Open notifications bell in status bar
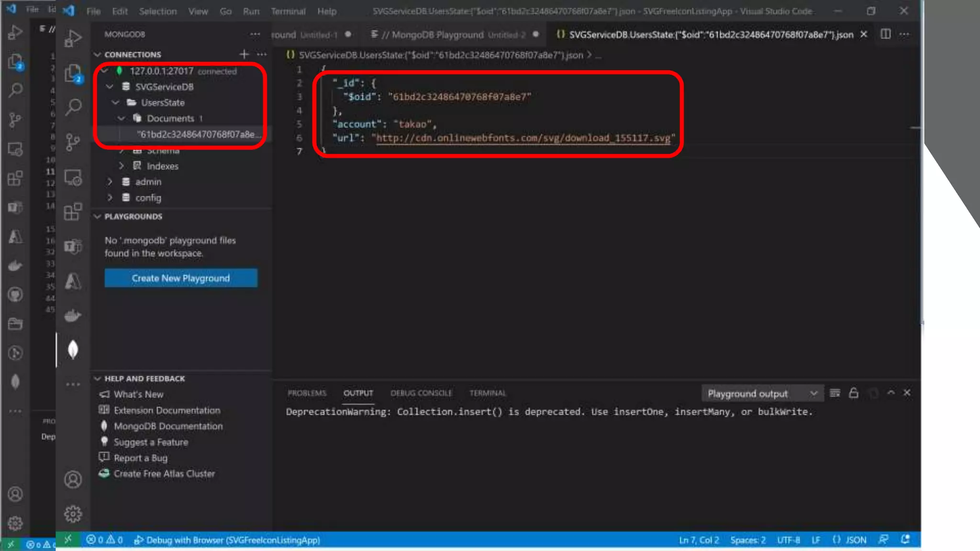Viewport: 980px width, 551px height. point(905,540)
